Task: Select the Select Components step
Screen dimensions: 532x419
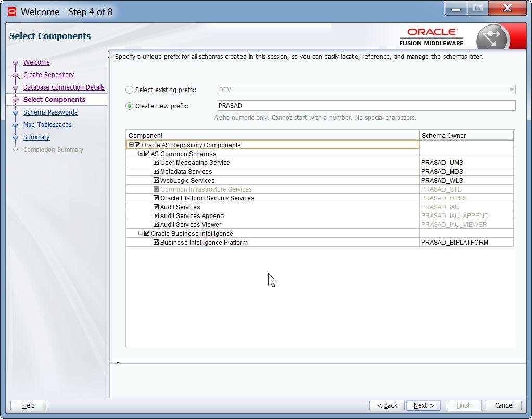Action: pos(54,100)
